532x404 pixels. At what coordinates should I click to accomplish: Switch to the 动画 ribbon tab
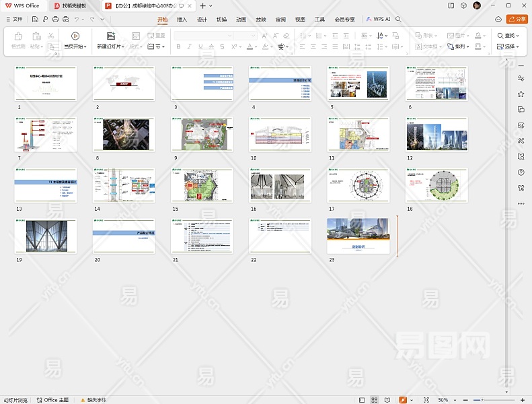point(241,20)
